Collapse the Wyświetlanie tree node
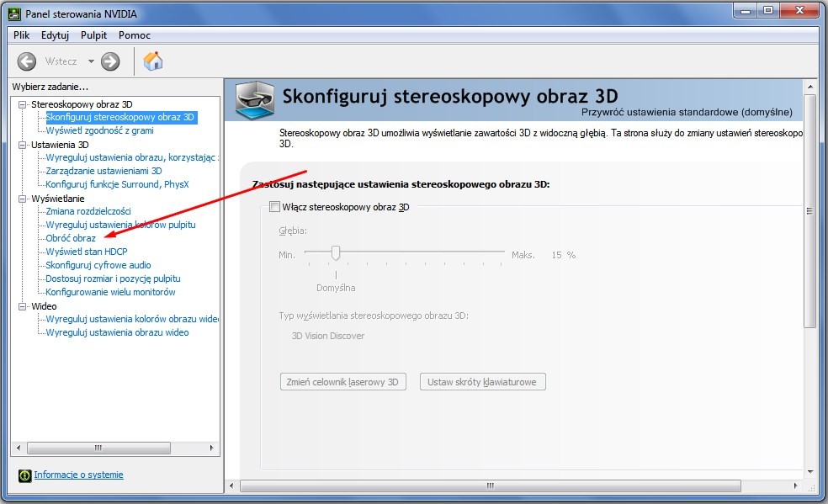This screenshot has height=504, width=828. click(22, 199)
